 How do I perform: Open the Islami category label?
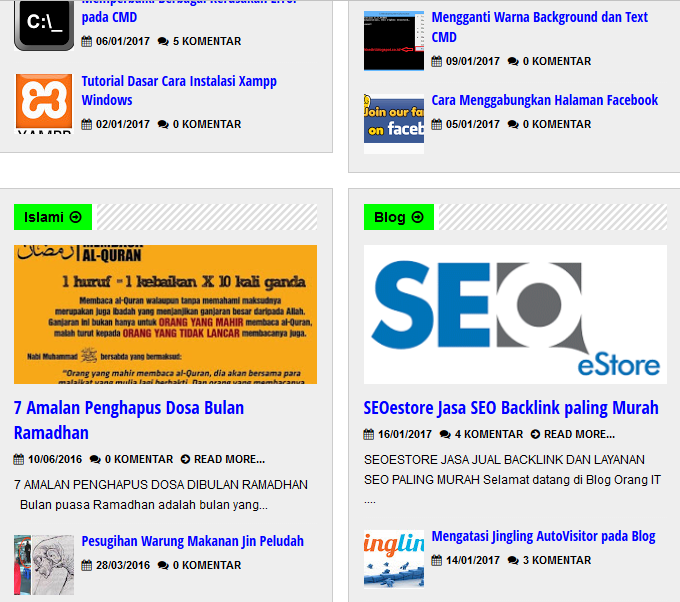52,217
